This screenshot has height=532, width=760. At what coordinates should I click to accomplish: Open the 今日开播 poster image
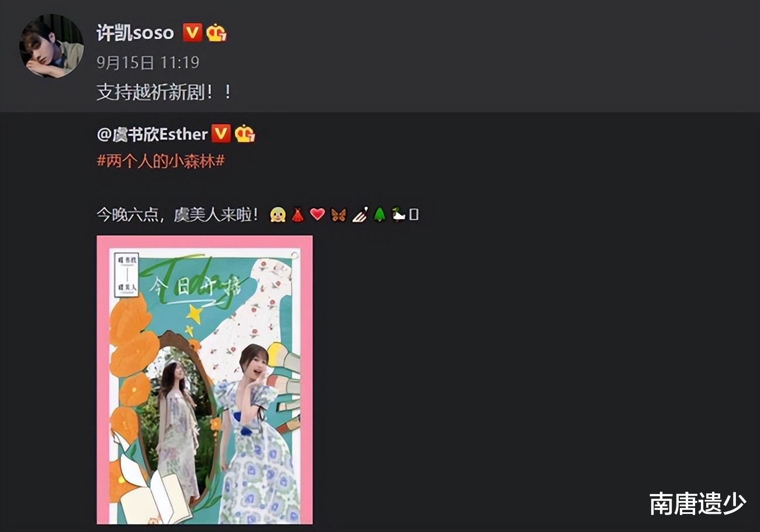(x=205, y=380)
